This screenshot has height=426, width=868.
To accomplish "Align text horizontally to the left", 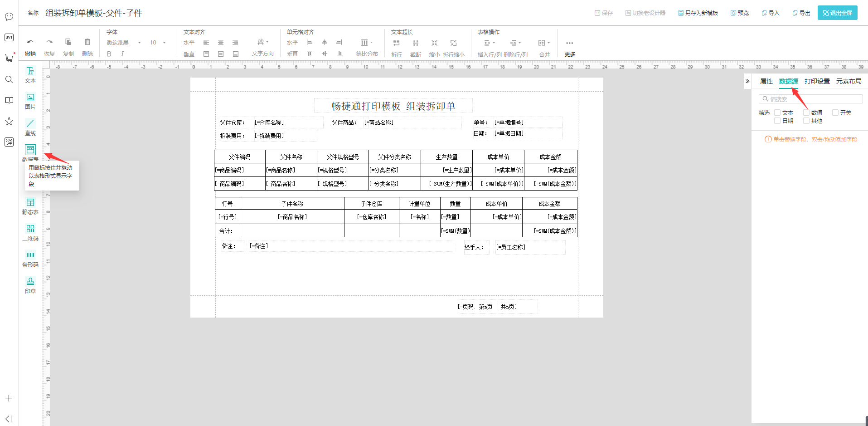I will click(x=206, y=43).
